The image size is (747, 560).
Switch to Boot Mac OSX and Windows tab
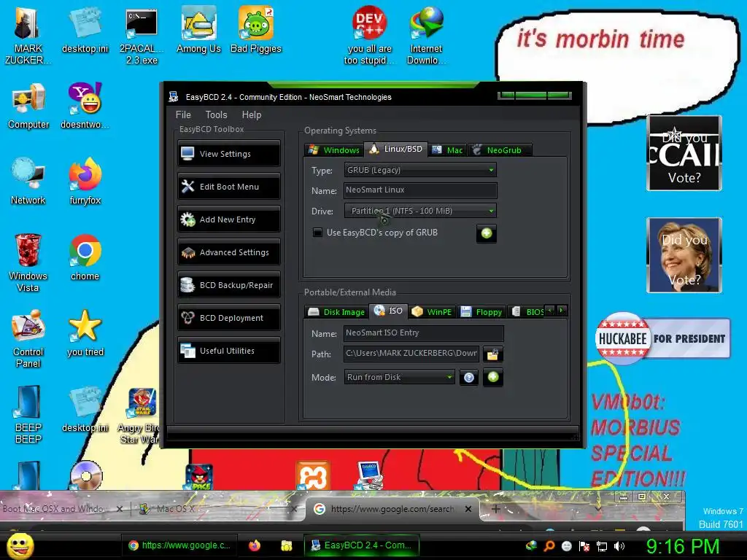click(63, 509)
